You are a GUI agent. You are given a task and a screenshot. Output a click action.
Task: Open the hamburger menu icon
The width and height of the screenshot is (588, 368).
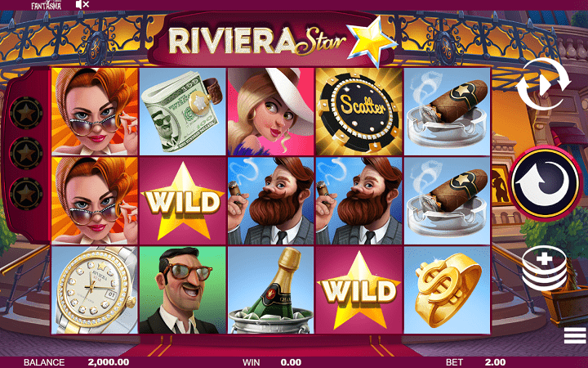click(574, 335)
